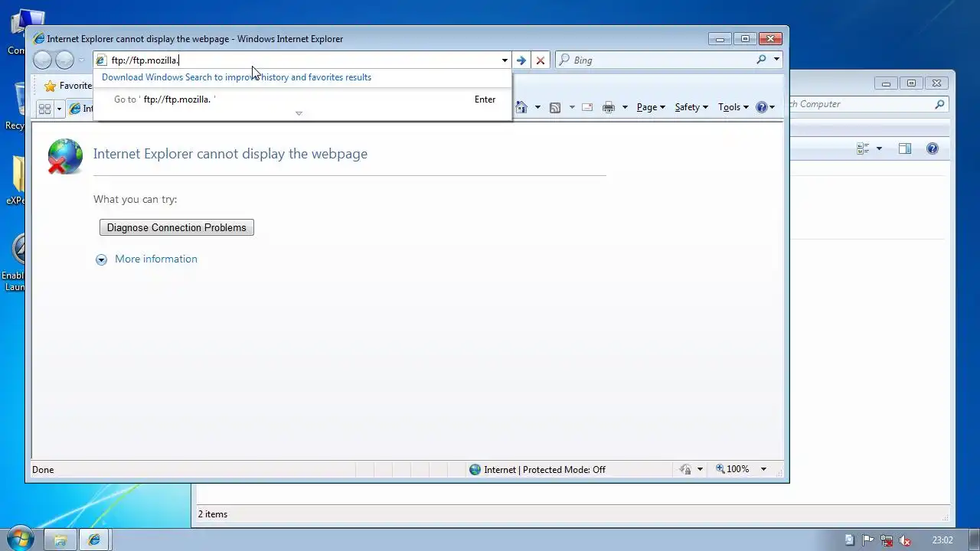The height and width of the screenshot is (551, 980).
Task: Open the tab list dropdown arrow
Action: click(59, 109)
